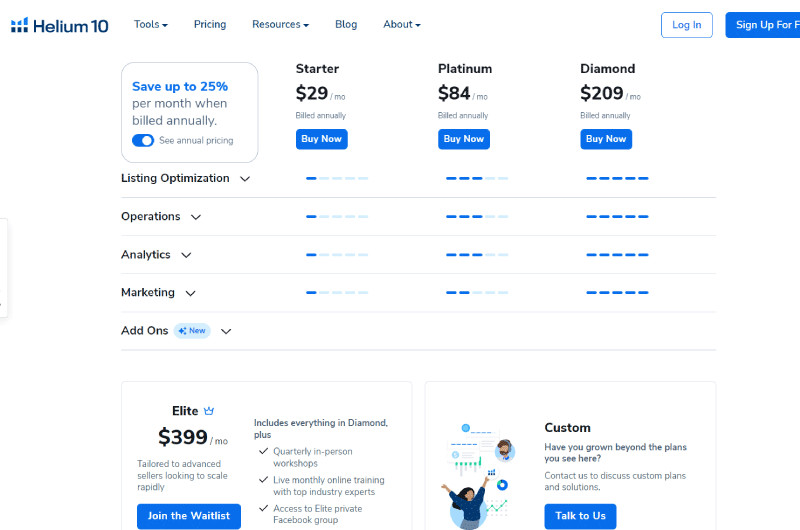Screen dimensions: 800x530
Task: Click Quarterly in-person workshops item
Action: coord(313,457)
